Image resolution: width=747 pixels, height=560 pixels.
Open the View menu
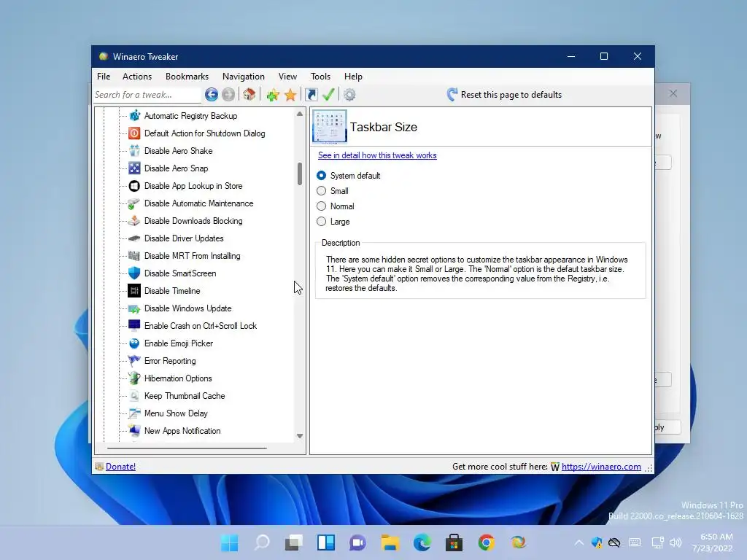click(287, 76)
